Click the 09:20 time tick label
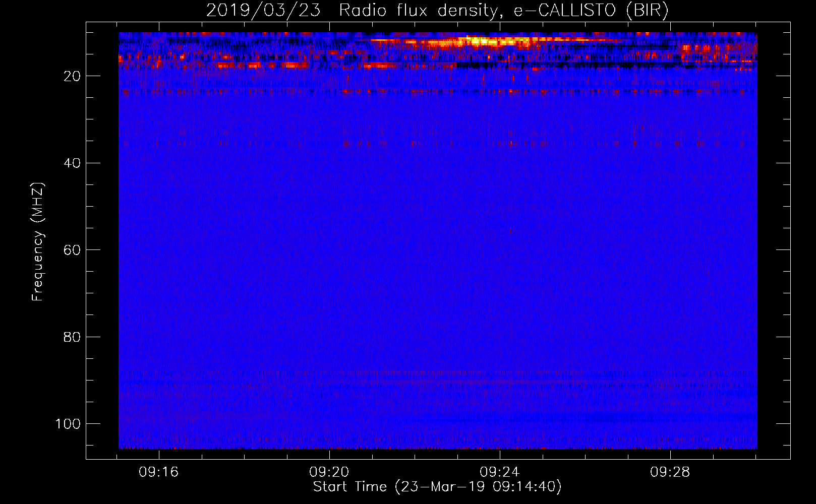 click(x=329, y=472)
